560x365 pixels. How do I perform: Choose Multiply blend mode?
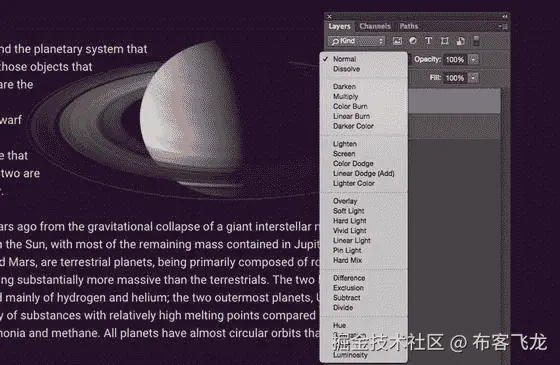364,96
